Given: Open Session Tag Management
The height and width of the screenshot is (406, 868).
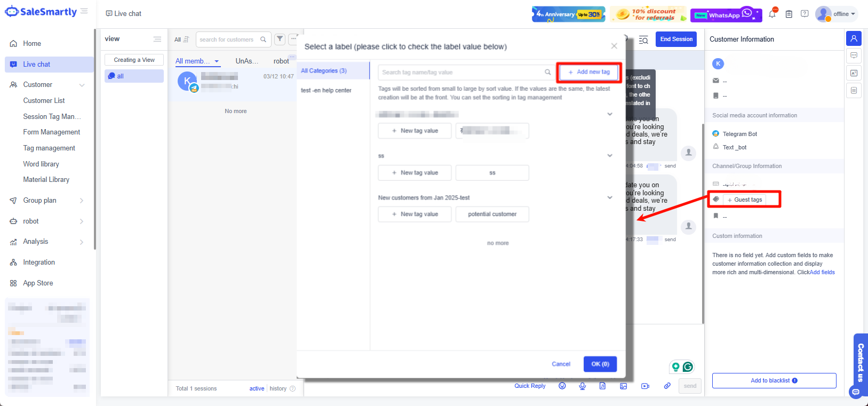Looking at the screenshot, I should 52,117.
